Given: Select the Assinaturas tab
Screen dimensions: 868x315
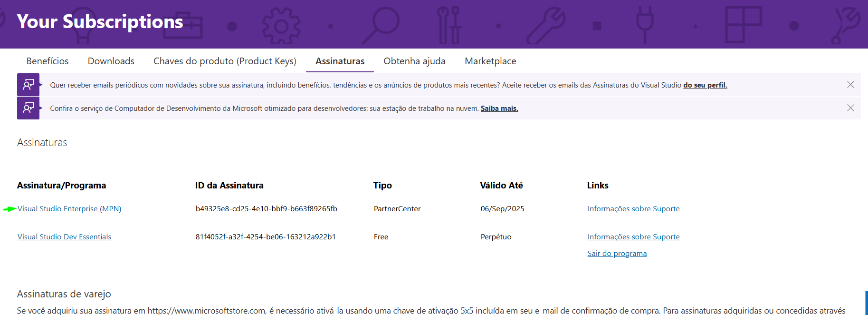Looking at the screenshot, I should (340, 61).
